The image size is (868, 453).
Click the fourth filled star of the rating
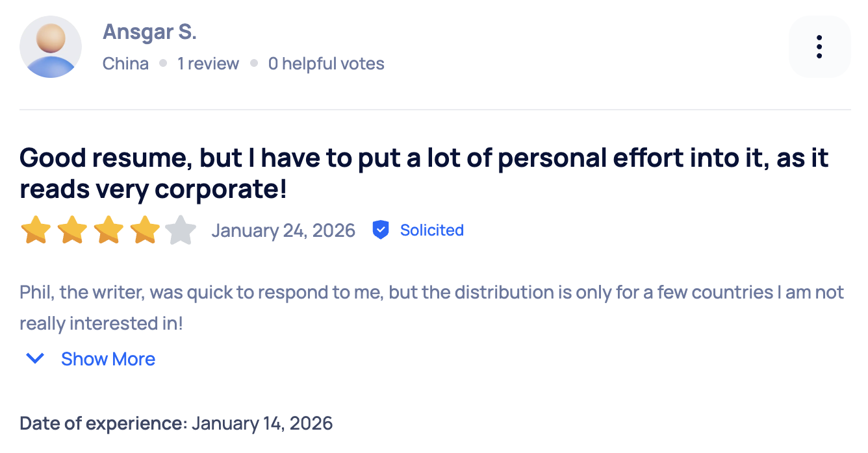pos(146,230)
